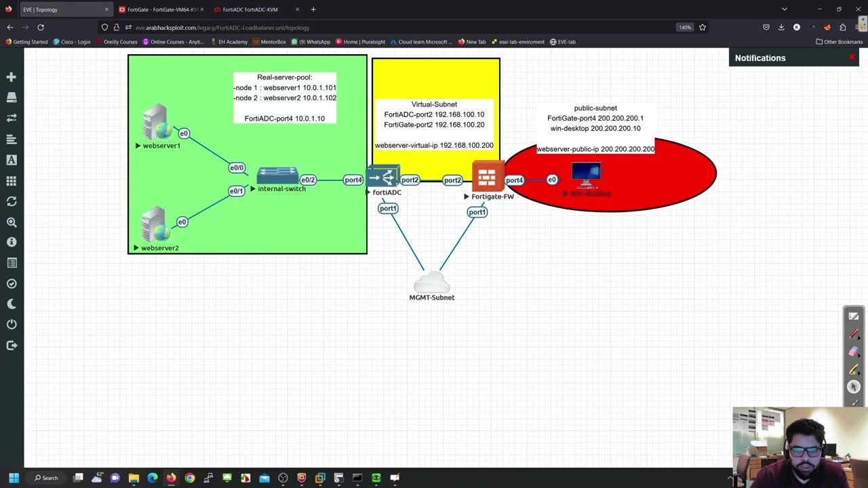This screenshot has height=488, width=868.
Task: Select yellow highlighter annotation tool
Action: [x=854, y=369]
